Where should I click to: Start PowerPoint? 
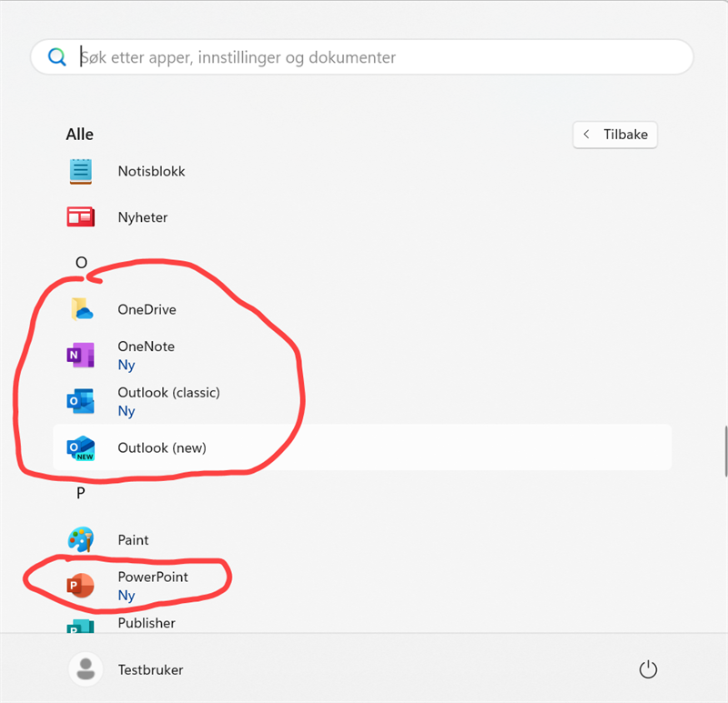pyautogui.click(x=152, y=577)
